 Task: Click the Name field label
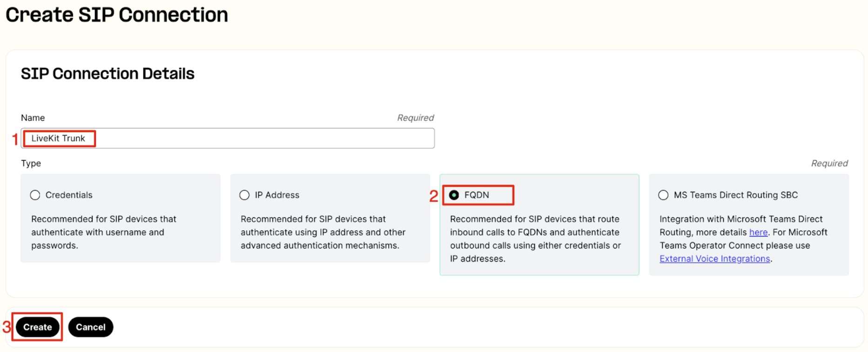pyautogui.click(x=33, y=118)
